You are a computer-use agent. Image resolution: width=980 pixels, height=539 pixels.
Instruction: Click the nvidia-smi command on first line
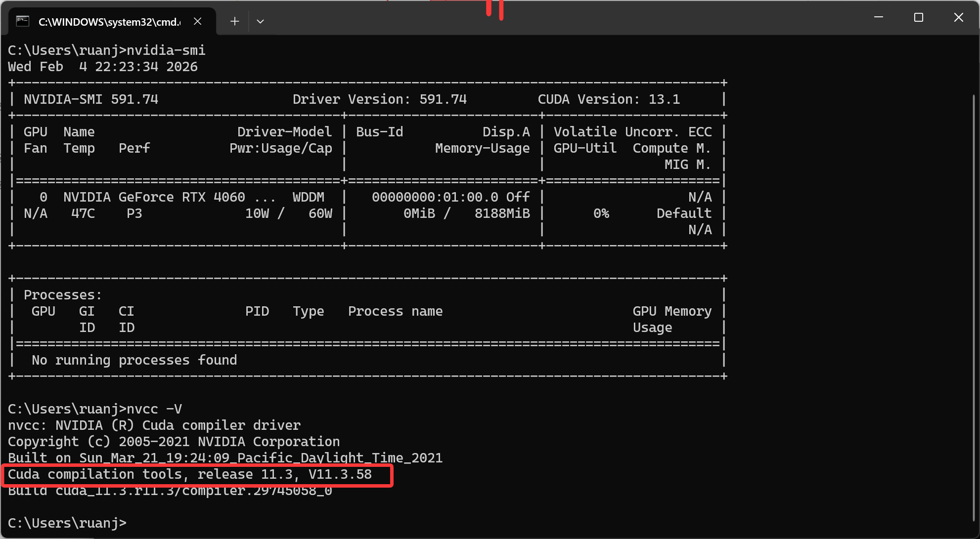[166, 50]
